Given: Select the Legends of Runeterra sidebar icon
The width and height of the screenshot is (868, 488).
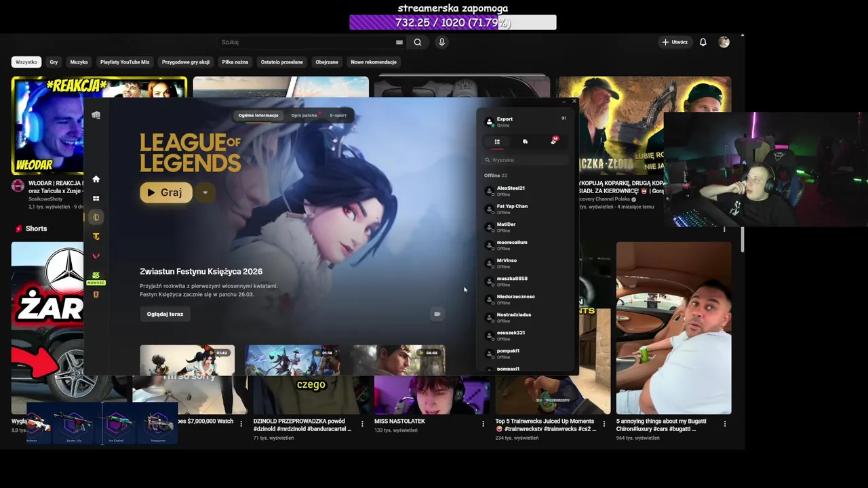Looking at the screenshot, I should [96, 295].
